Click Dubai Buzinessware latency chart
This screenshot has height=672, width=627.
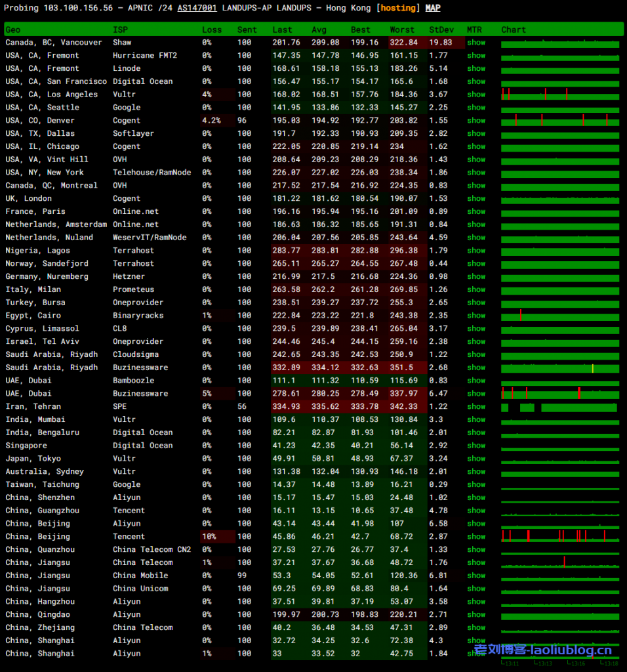pyautogui.click(x=560, y=394)
